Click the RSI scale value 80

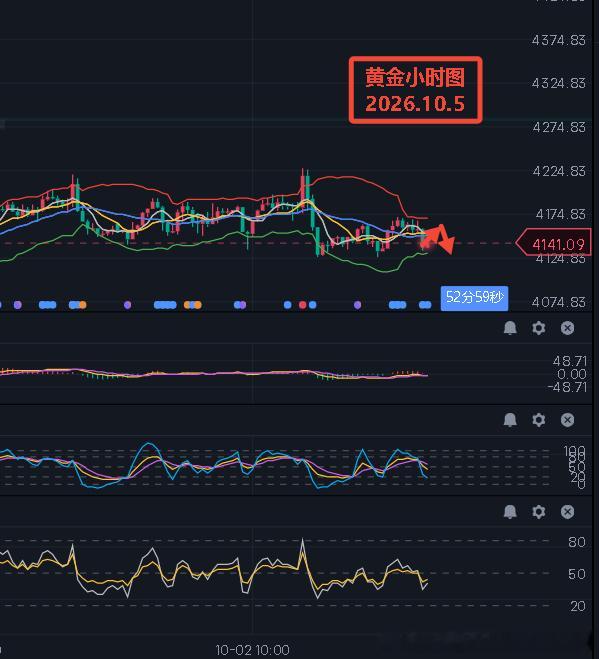pyautogui.click(x=577, y=542)
